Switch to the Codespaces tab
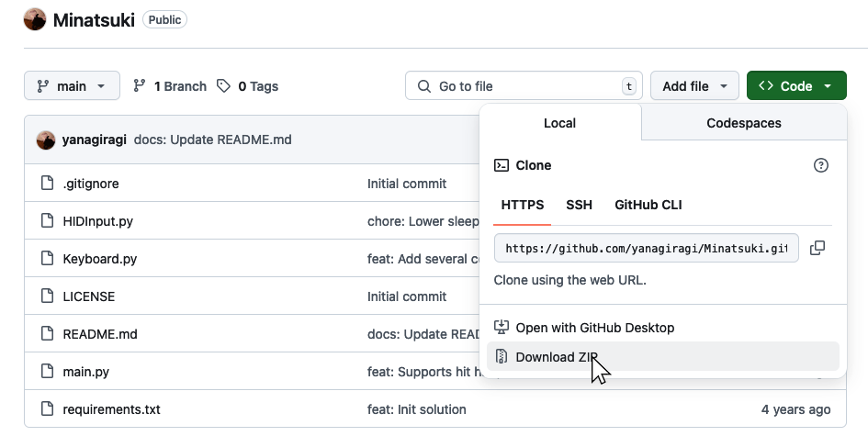 tap(744, 123)
